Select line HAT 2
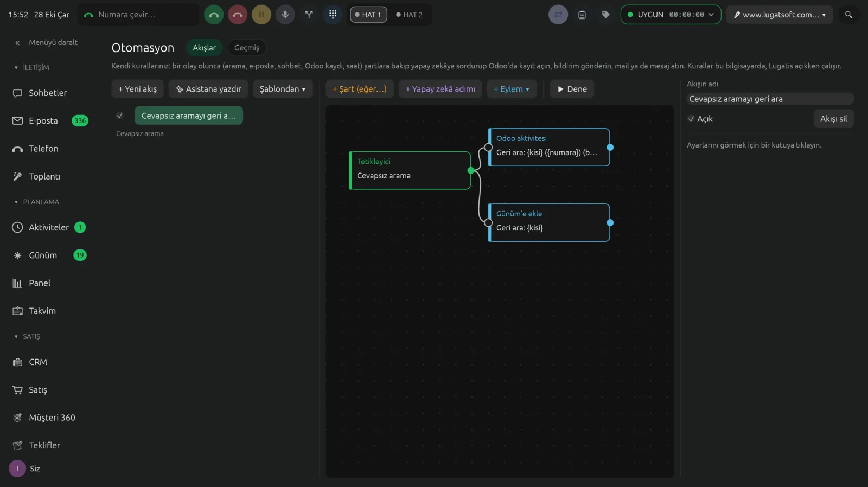 point(409,15)
